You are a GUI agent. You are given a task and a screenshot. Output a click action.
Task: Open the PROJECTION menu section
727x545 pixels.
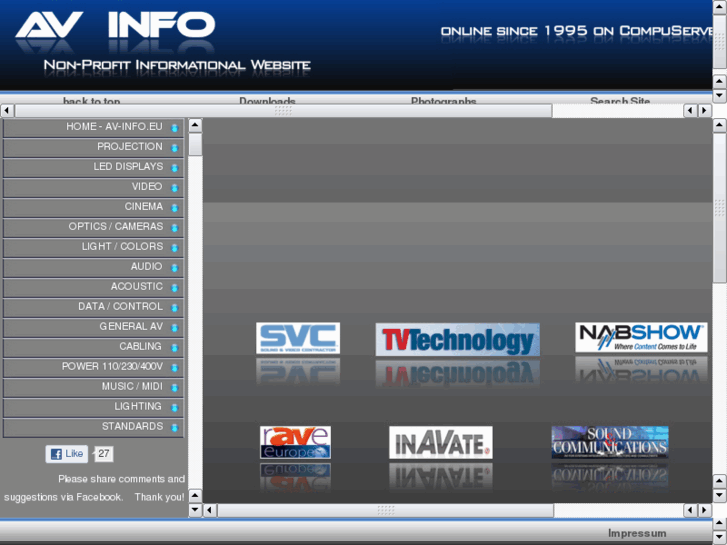pos(93,147)
